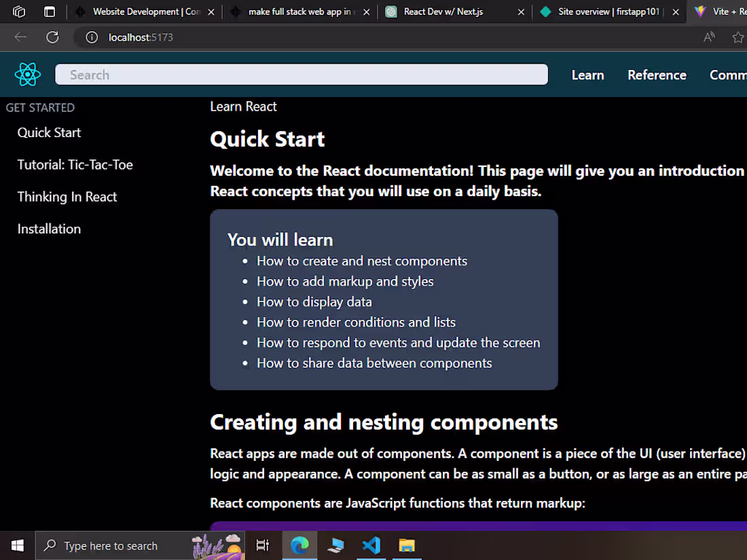Open the Reference navigation link

click(x=657, y=75)
